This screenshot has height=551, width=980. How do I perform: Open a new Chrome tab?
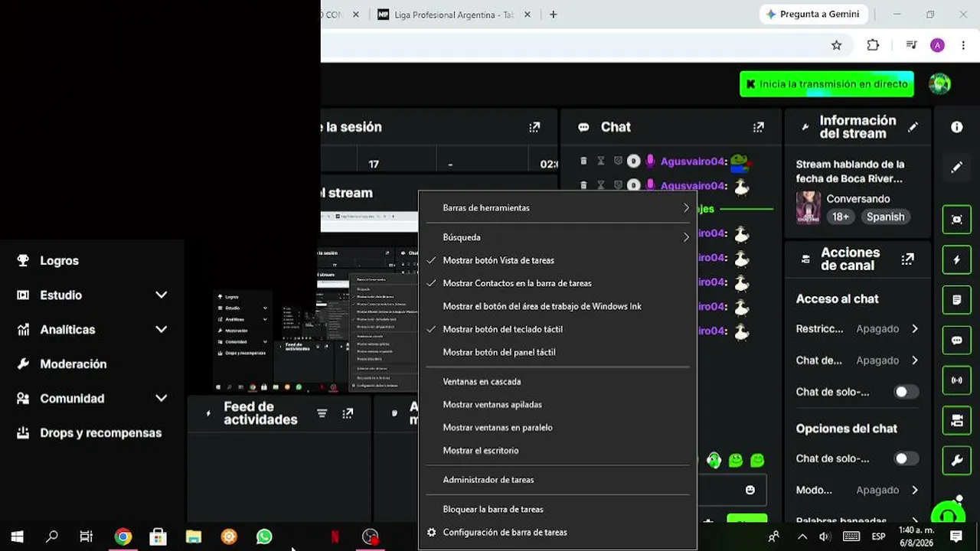[553, 15]
